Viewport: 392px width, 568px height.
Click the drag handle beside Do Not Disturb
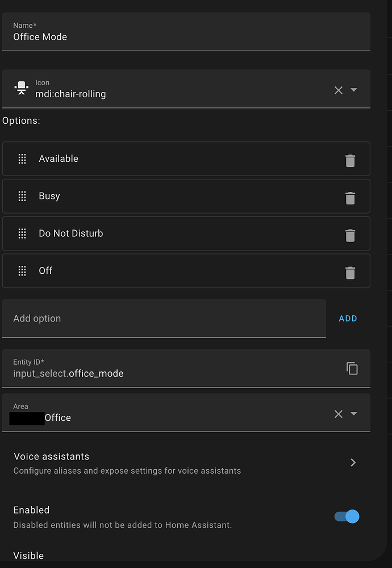pyautogui.click(x=22, y=233)
